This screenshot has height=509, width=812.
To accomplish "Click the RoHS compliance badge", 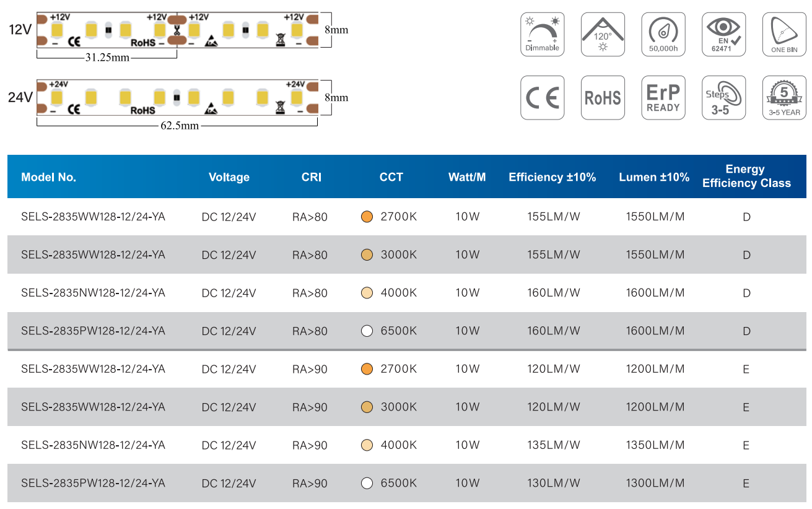I will [603, 98].
